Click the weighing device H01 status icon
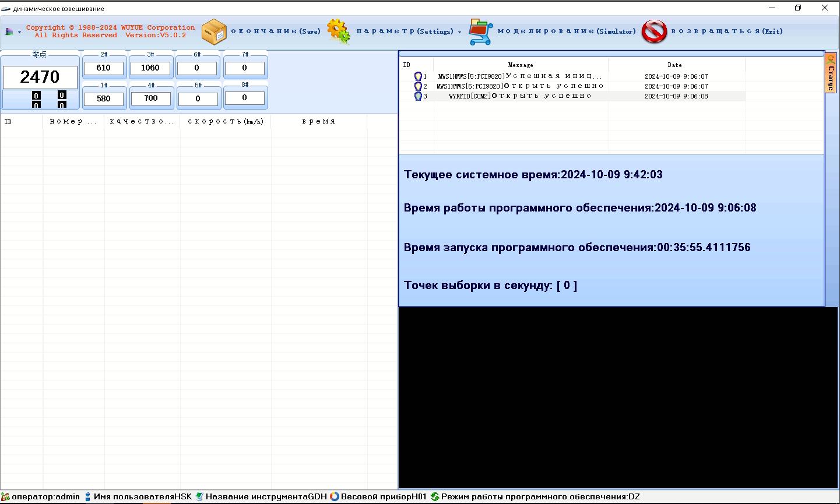 (x=335, y=497)
